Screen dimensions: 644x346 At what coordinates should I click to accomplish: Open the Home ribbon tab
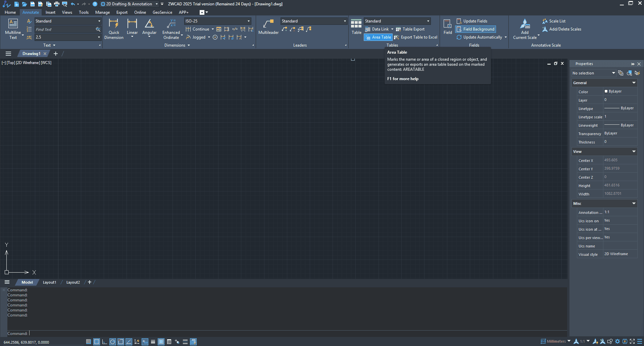pyautogui.click(x=10, y=12)
